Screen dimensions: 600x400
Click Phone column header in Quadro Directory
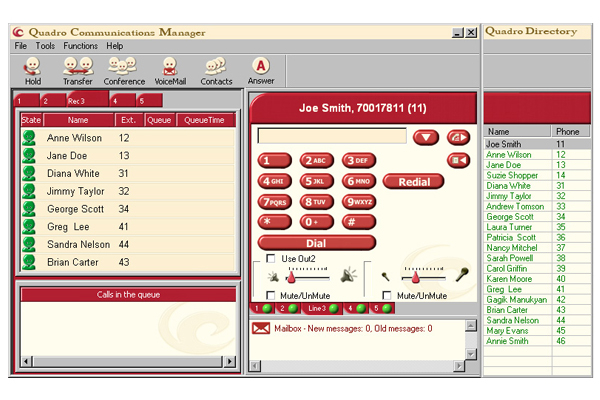571,131
